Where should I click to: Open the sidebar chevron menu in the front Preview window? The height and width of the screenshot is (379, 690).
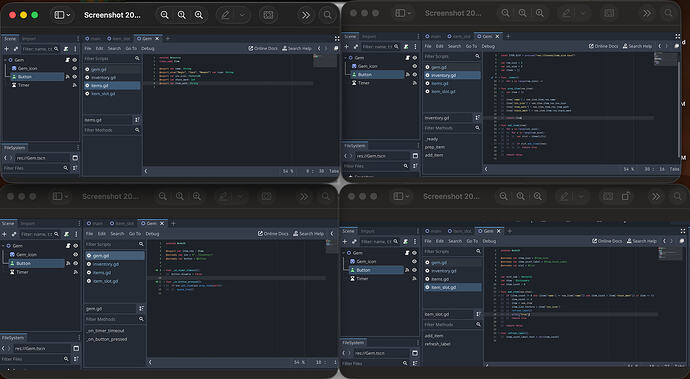pos(68,15)
